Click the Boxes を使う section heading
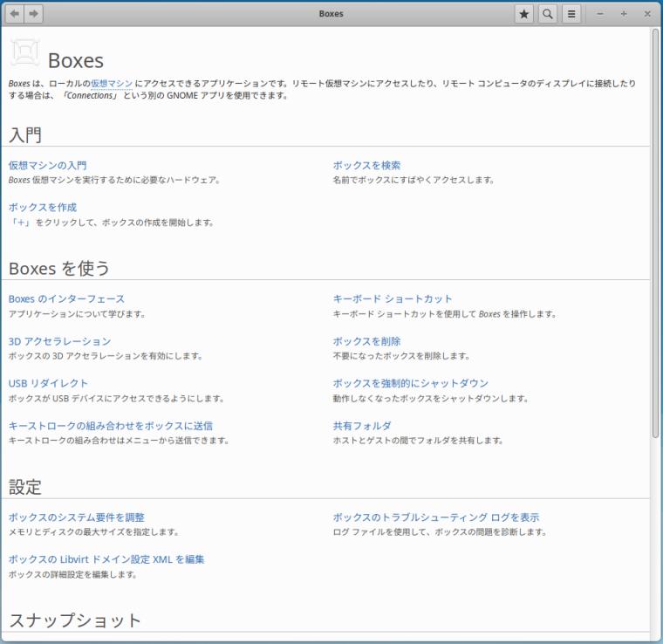 coord(59,269)
